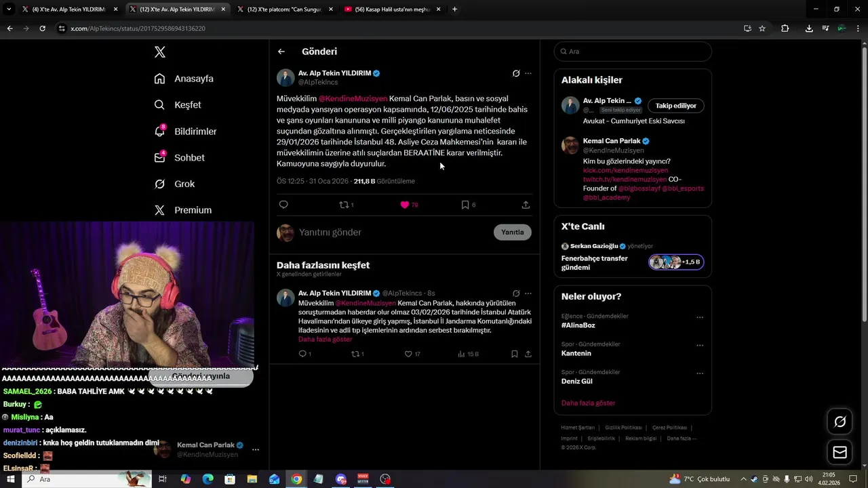Open twitch.tv/kendinemuzisyen link
Viewport: 868px width, 488px height.
click(625, 180)
